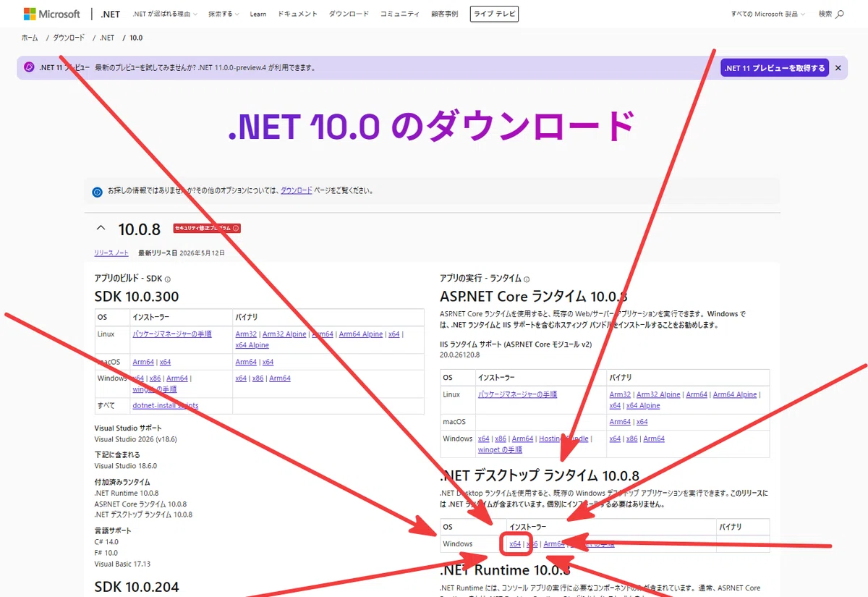This screenshot has height=597, width=868.
Task: Download SDK Linux x64 Alpine binary
Action: [252, 345]
